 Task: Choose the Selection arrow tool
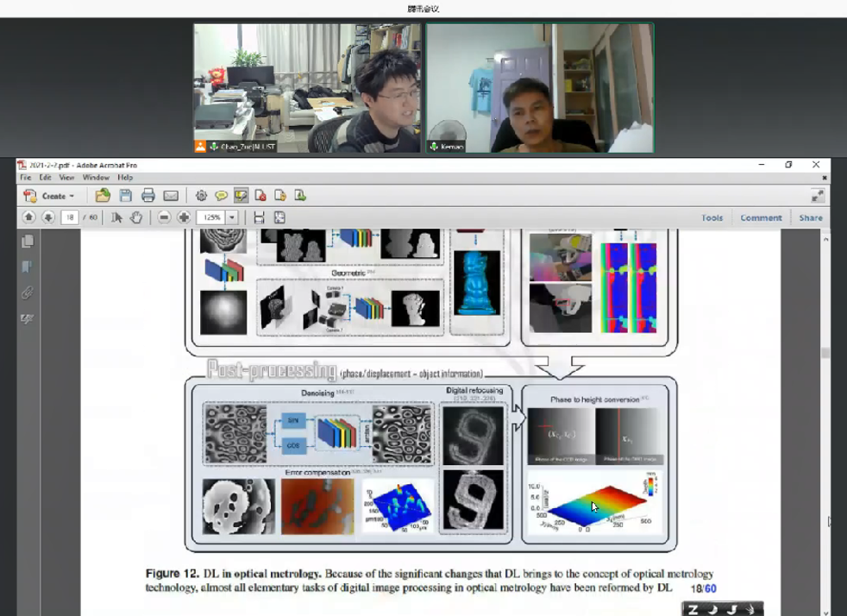coord(117,217)
